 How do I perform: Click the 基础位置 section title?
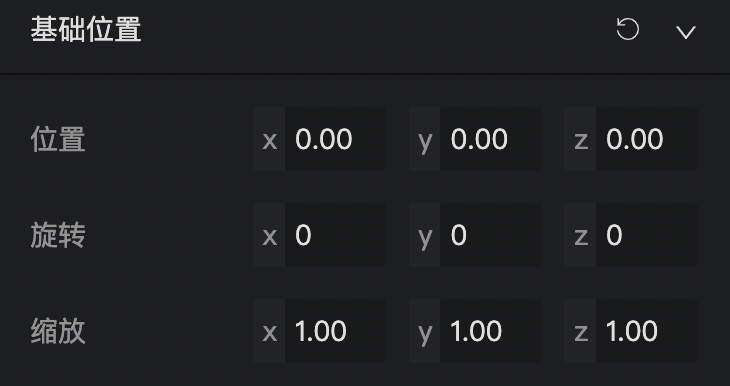[x=86, y=30]
